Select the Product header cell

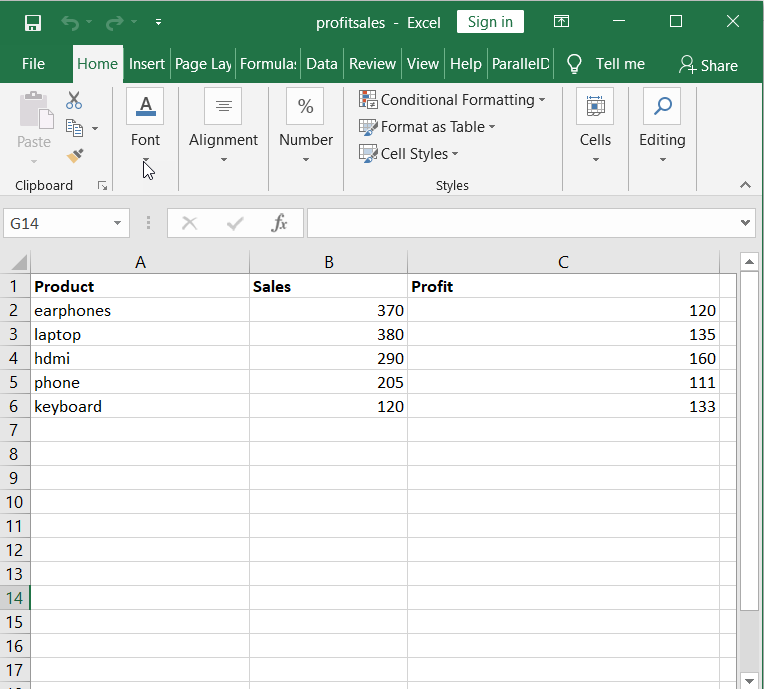tap(140, 287)
